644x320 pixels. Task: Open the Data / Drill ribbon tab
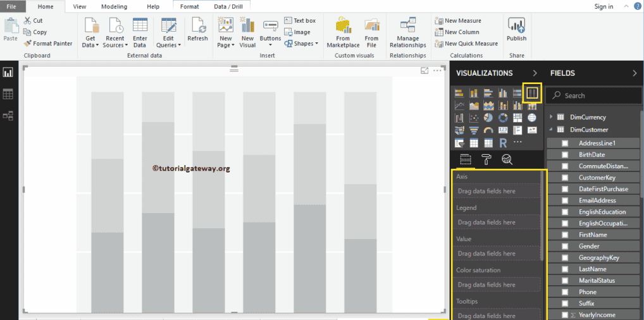point(228,6)
